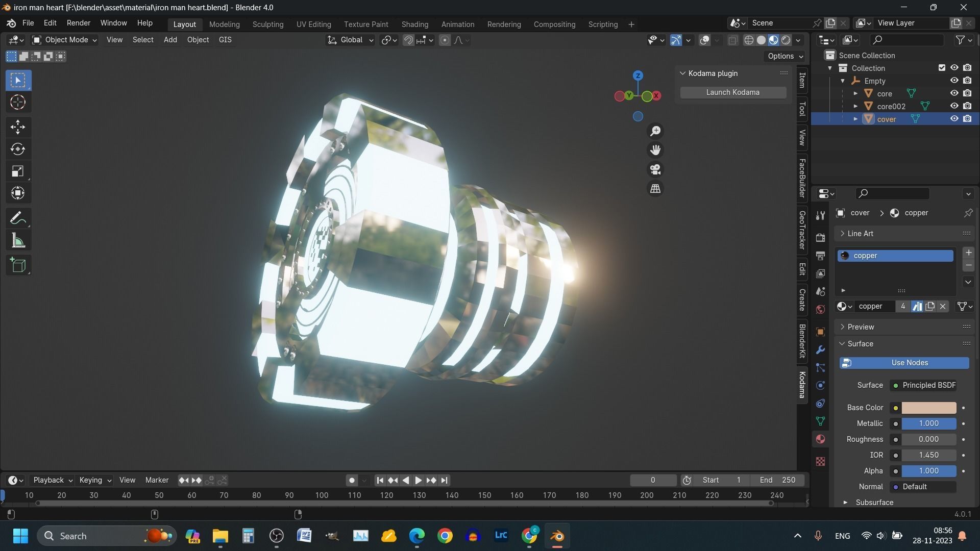Switch perspective/orthographic grid icon
Viewport: 980px width, 551px height.
tap(655, 189)
